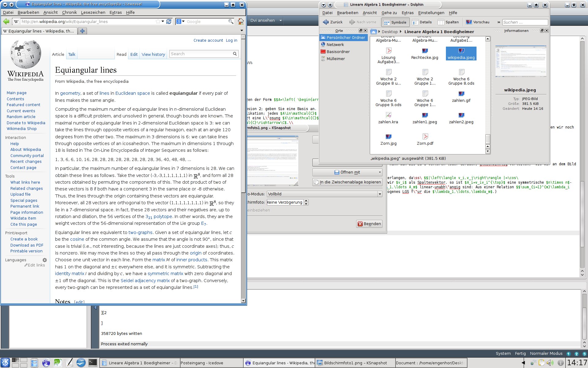The height and width of the screenshot is (368, 588).
Task: Select the Woche 6 Gruppe 8.ods file
Action: [461, 77]
